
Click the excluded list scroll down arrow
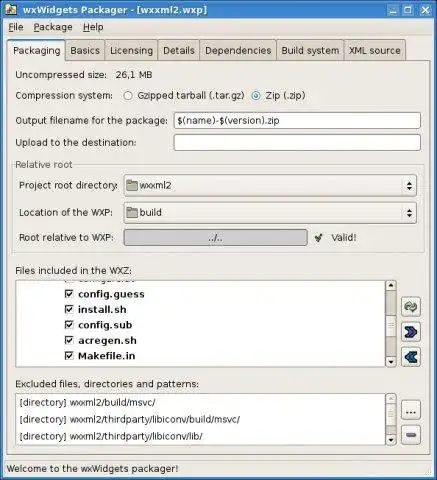(x=391, y=440)
